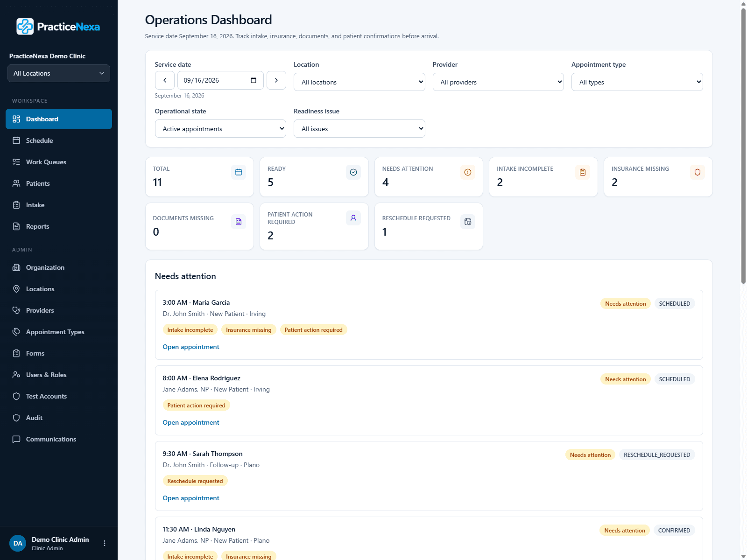Screen dimensions: 747x560
Task: Click Elena Rodriguez's Patient action required tag
Action: pos(197,406)
